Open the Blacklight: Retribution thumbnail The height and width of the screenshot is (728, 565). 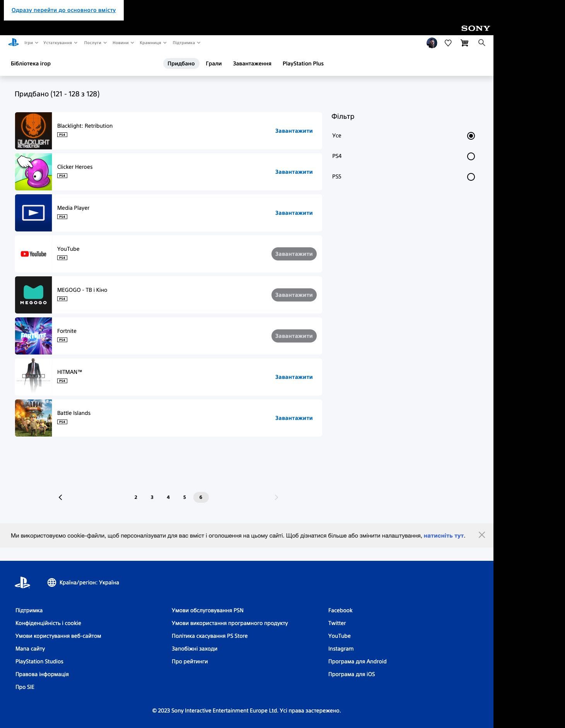pyautogui.click(x=33, y=131)
